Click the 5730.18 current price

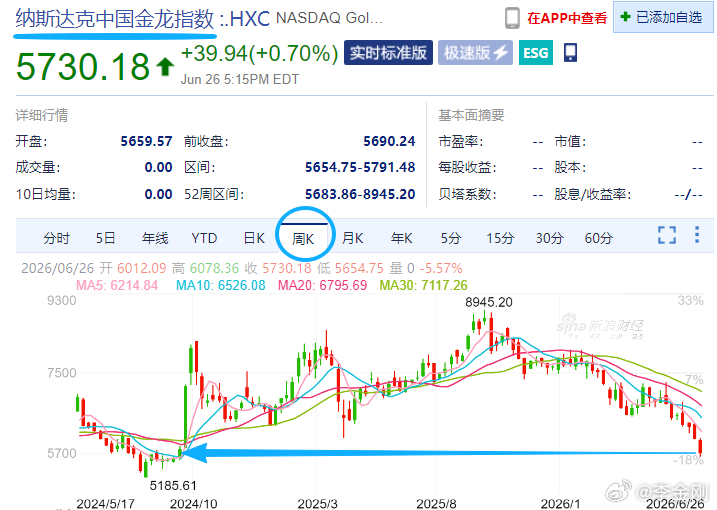[x=83, y=67]
